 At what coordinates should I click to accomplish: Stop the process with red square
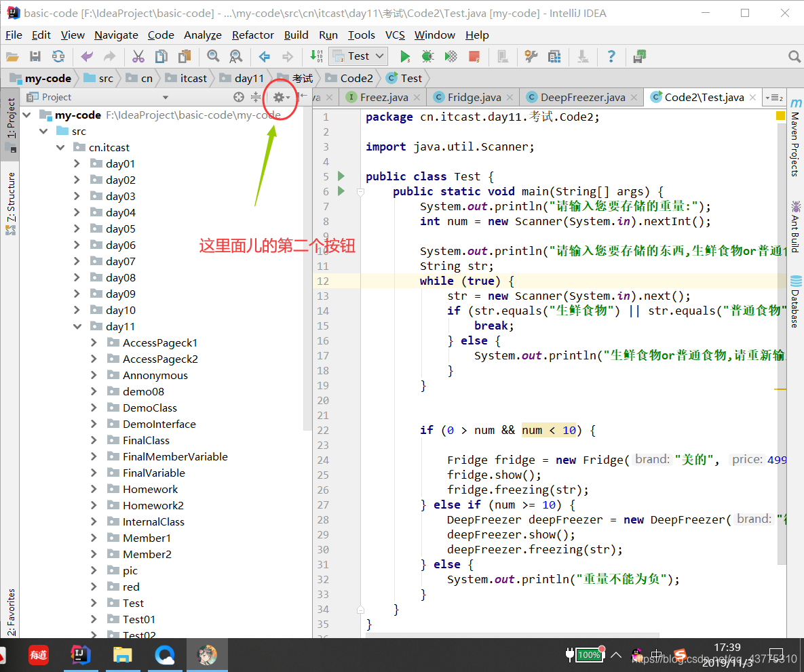[474, 56]
